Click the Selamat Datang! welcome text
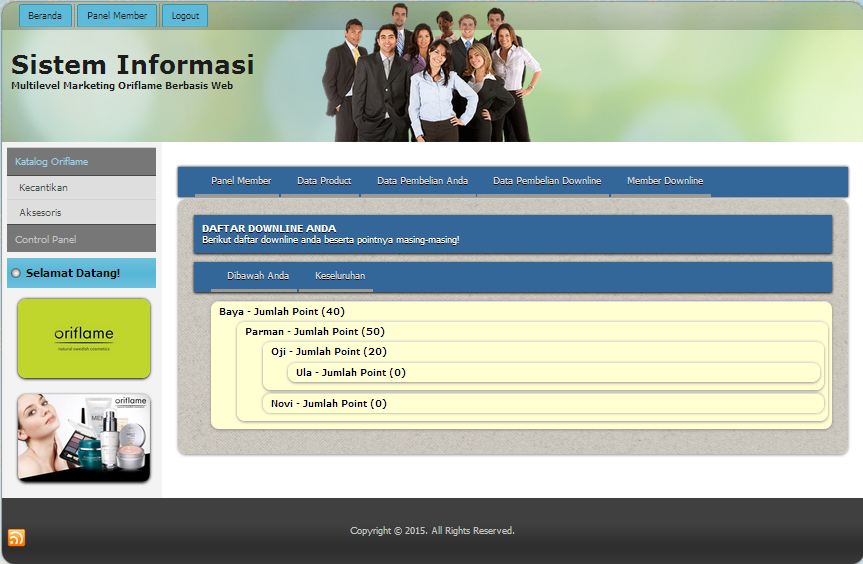This screenshot has height=564, width=863. pyautogui.click(x=73, y=273)
